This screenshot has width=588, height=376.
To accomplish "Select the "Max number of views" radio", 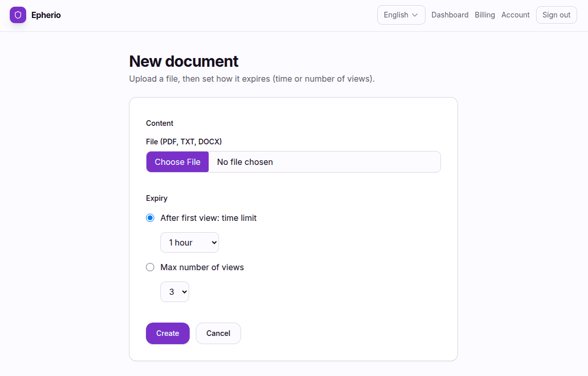I will tap(150, 267).
